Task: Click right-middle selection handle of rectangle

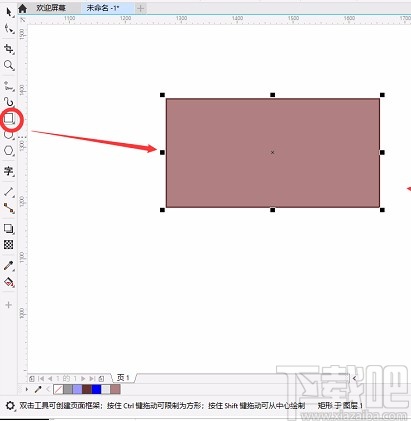Action: (x=382, y=152)
